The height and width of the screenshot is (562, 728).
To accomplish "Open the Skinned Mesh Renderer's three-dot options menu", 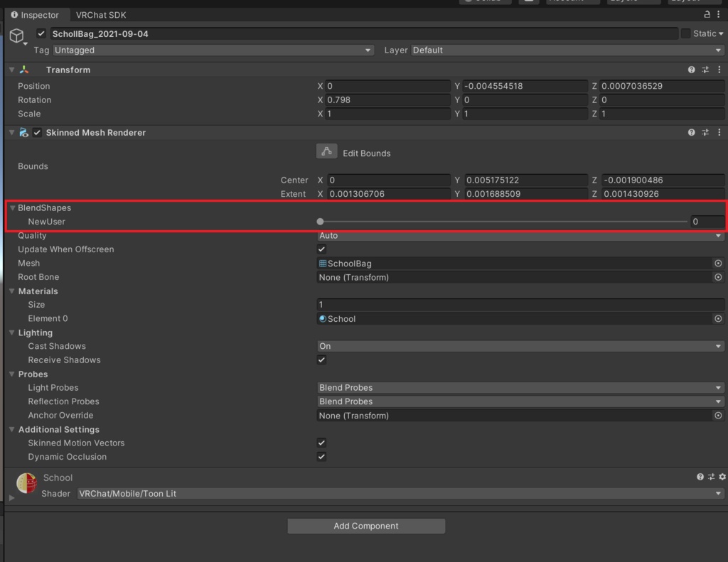I will point(719,132).
